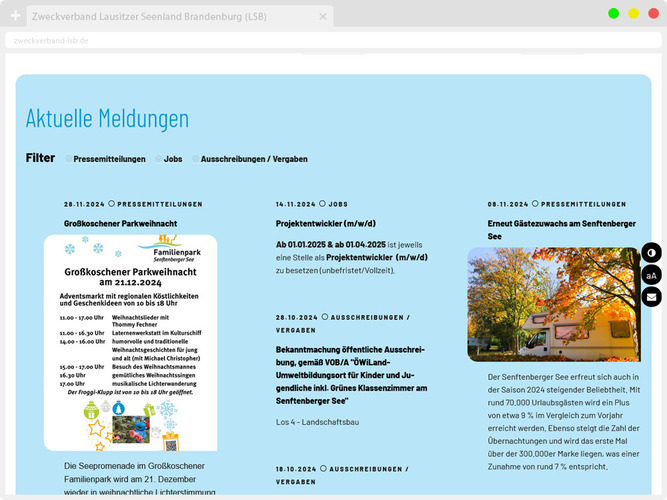
Task: Click the green window control button
Action: 613,13
